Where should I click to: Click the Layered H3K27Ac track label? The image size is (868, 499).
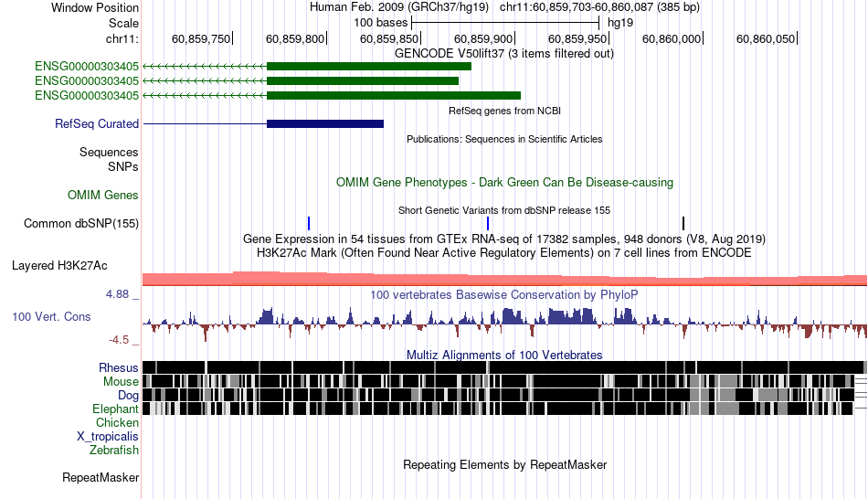tap(59, 265)
